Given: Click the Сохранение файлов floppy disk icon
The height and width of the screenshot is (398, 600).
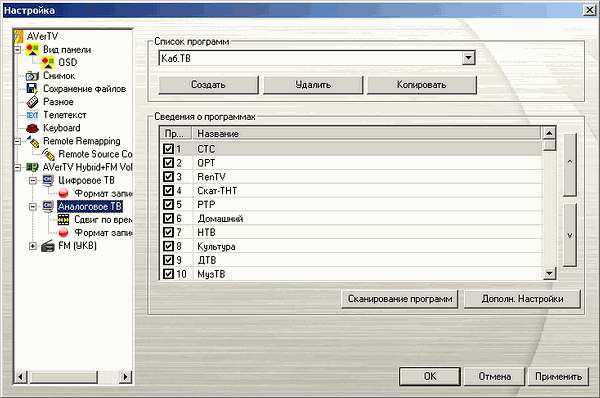Looking at the screenshot, I should [33, 89].
